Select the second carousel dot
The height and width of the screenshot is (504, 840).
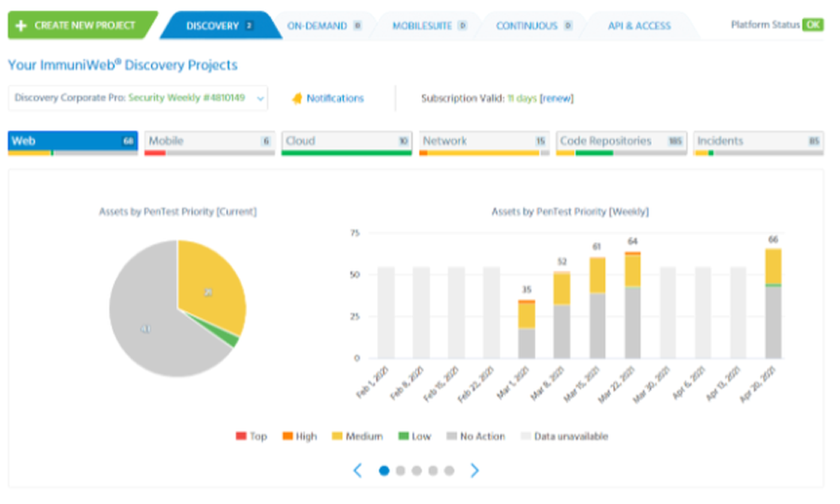coord(400,470)
